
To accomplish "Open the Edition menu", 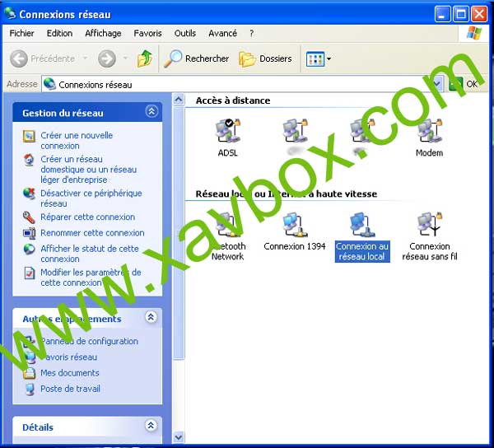I will [59, 33].
